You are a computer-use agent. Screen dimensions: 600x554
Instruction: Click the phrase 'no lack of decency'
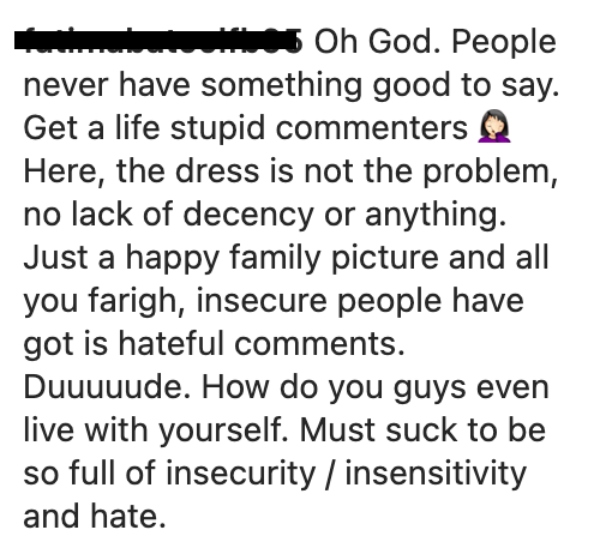click(x=168, y=215)
